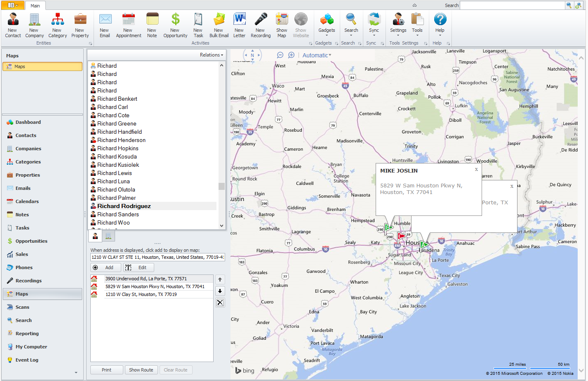Create a New Opportunity
This screenshot has width=588, height=381.
coord(175,25)
